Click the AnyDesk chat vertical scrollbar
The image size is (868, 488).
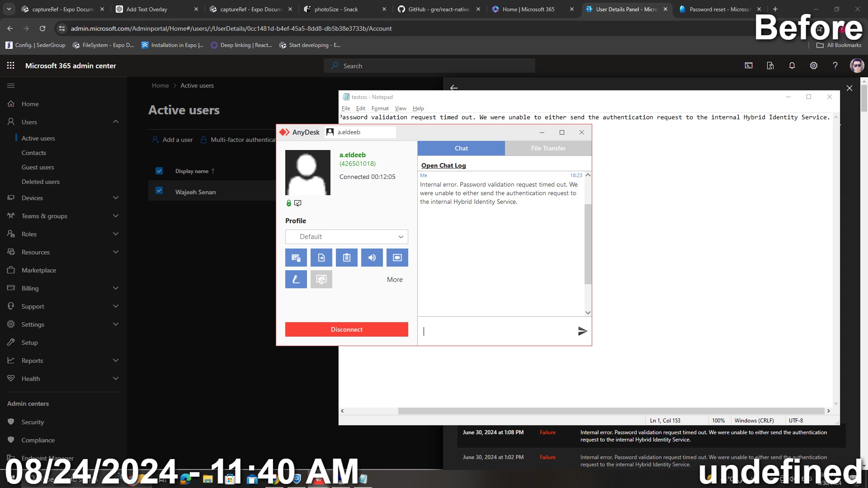(588, 244)
